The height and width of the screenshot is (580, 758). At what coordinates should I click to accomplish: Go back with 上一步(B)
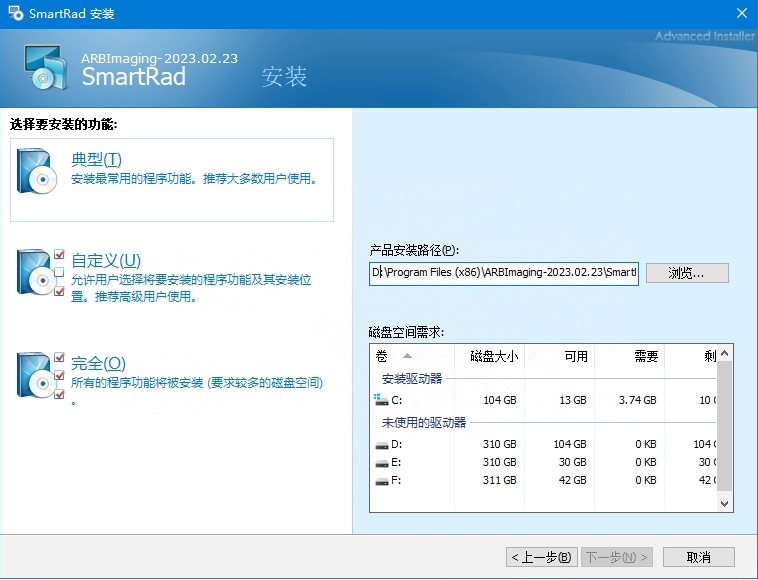point(541,557)
